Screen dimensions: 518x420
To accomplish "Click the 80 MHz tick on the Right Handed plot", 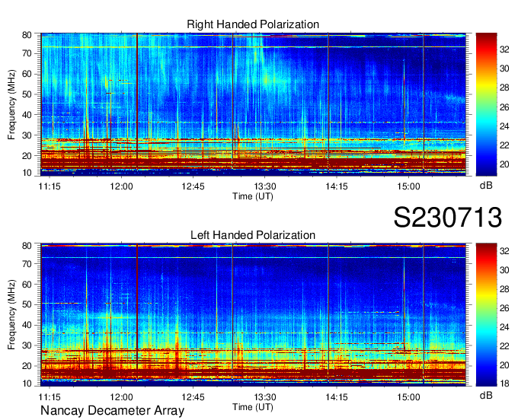I will [x=27, y=35].
